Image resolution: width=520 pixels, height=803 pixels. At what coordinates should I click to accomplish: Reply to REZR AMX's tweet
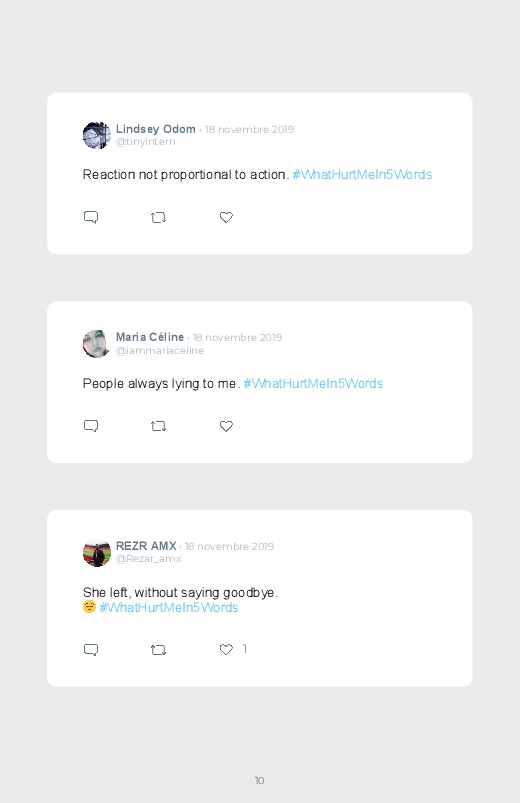pyautogui.click(x=91, y=650)
